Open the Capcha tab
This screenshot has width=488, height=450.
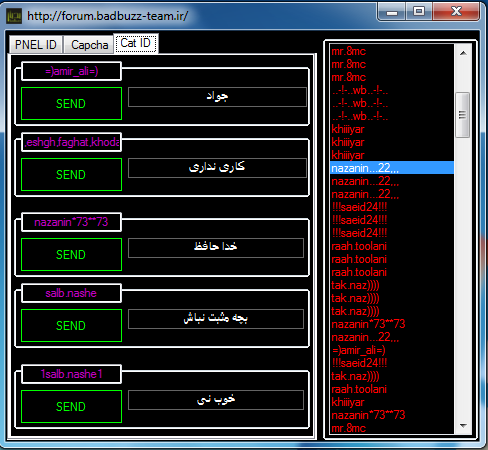[x=89, y=45]
